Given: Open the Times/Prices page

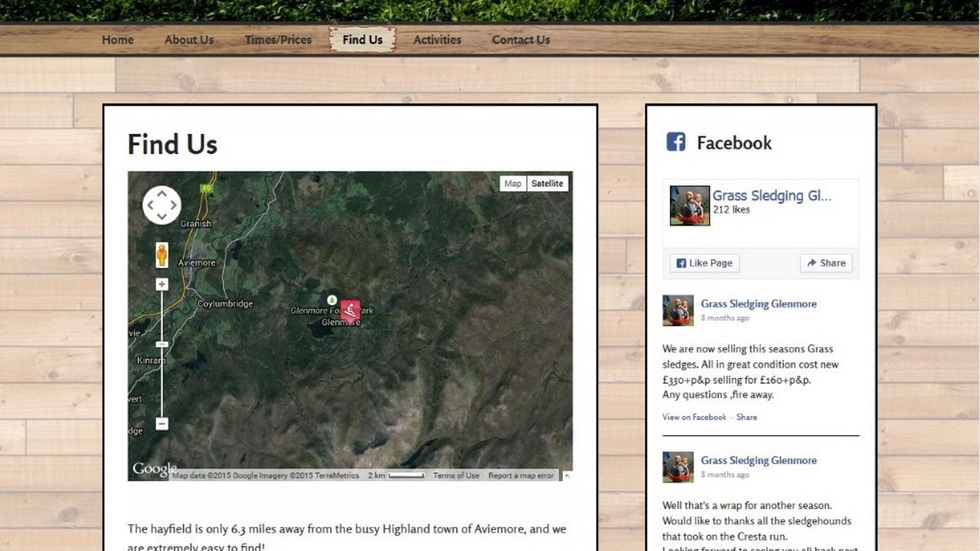Looking at the screenshot, I should point(278,39).
